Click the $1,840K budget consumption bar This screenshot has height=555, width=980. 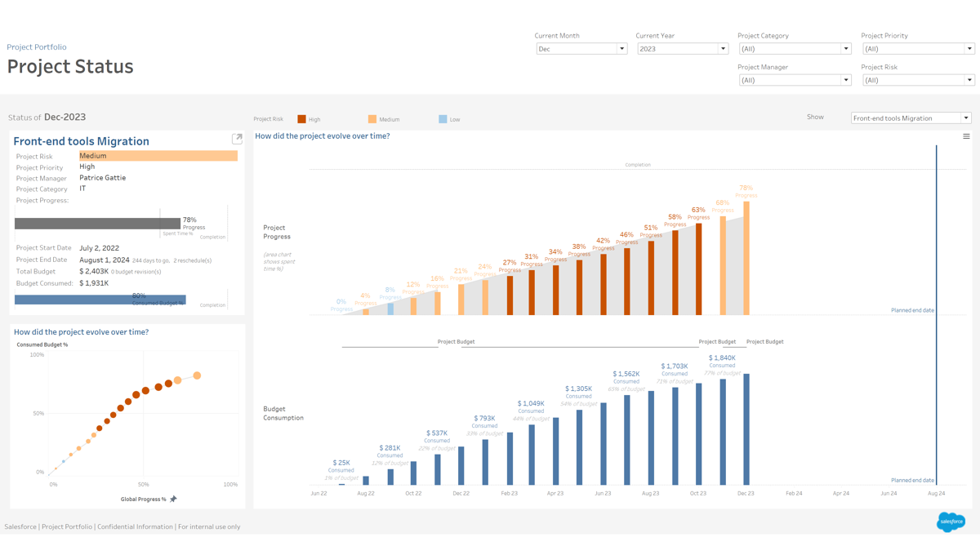746,429
